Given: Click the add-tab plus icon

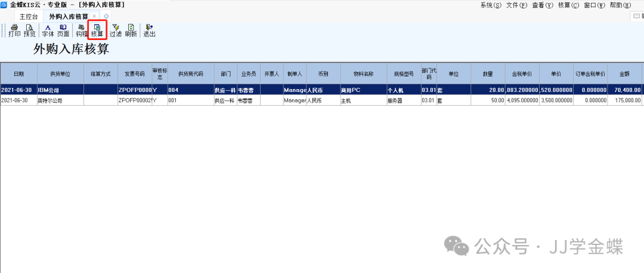Looking at the screenshot, I should (106, 16).
